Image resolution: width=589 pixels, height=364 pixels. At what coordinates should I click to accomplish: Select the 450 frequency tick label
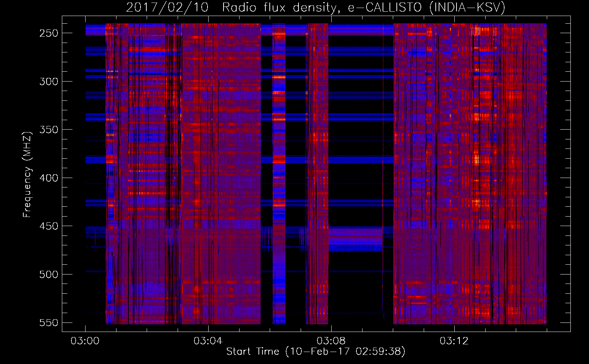(x=49, y=226)
